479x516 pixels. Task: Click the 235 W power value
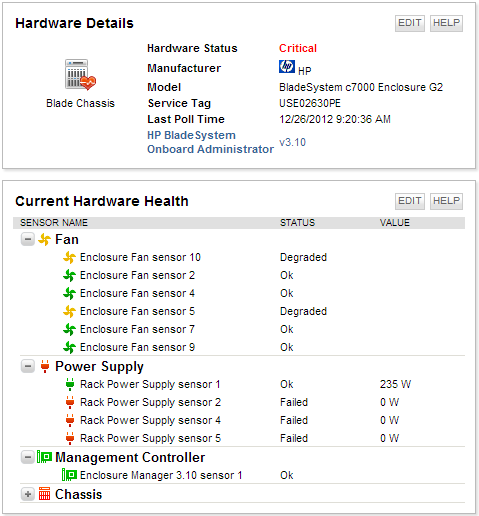point(395,384)
